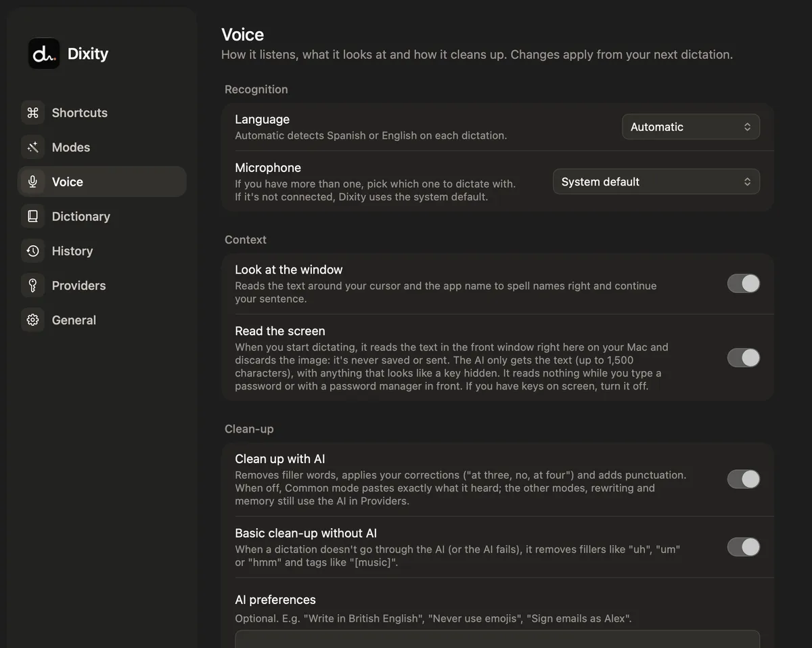812x648 pixels.
Task: Click the Read the screen label
Action: 280,330
